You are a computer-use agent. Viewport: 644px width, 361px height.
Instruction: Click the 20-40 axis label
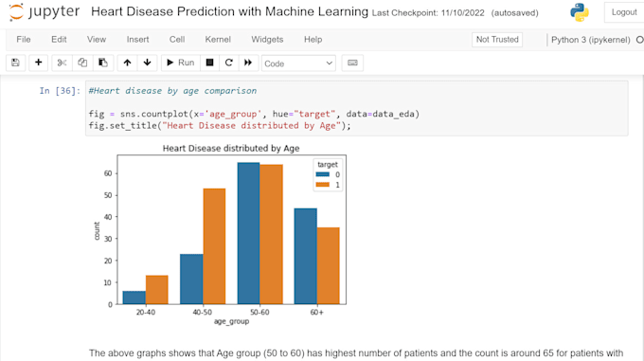[x=146, y=312]
